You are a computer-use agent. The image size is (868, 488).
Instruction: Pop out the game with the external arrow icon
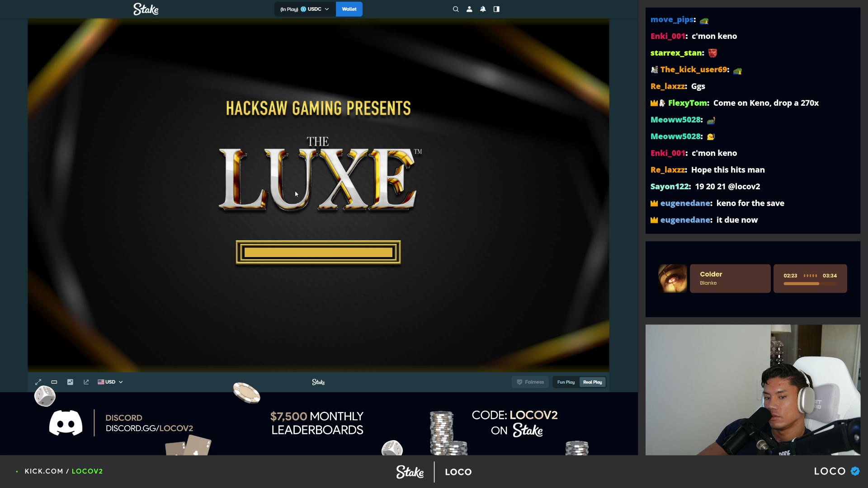pos(86,382)
